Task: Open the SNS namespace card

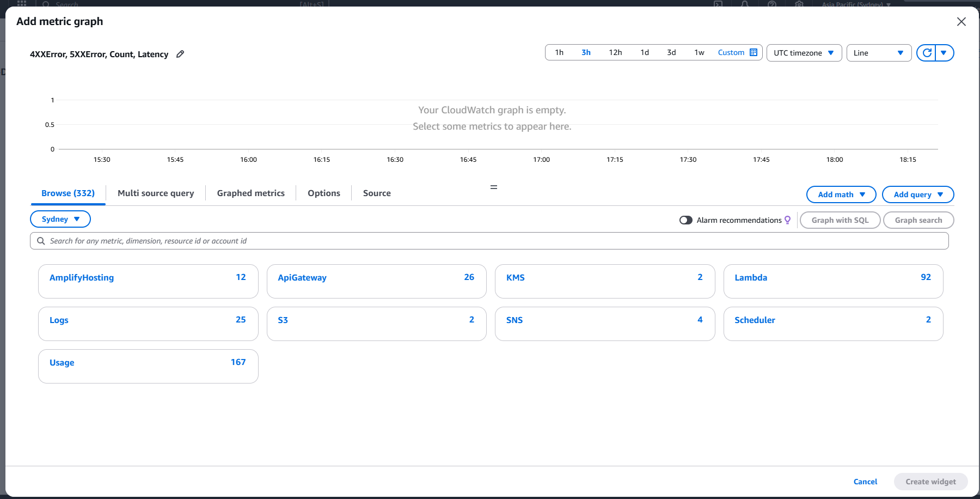Action: (x=605, y=324)
